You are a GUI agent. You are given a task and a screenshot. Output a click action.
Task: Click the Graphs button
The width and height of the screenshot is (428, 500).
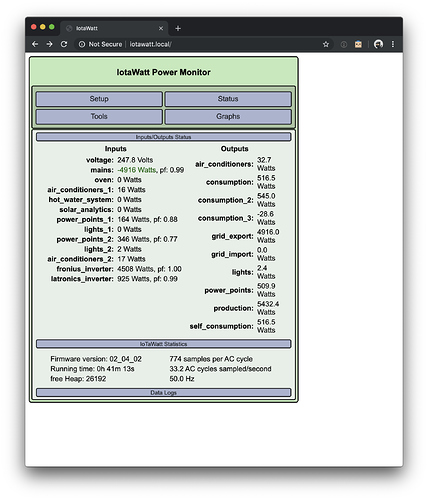click(x=228, y=116)
